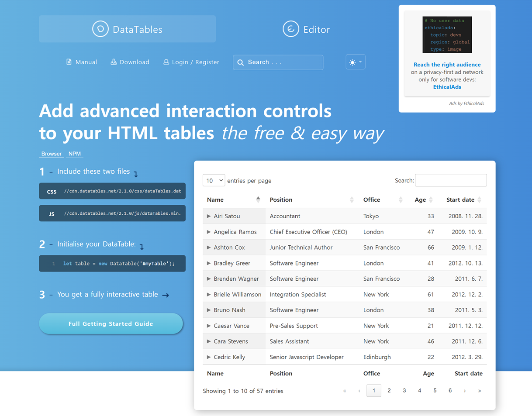Image resolution: width=532 pixels, height=416 pixels.
Task: Open the light/dark theme selector
Action: point(355,62)
